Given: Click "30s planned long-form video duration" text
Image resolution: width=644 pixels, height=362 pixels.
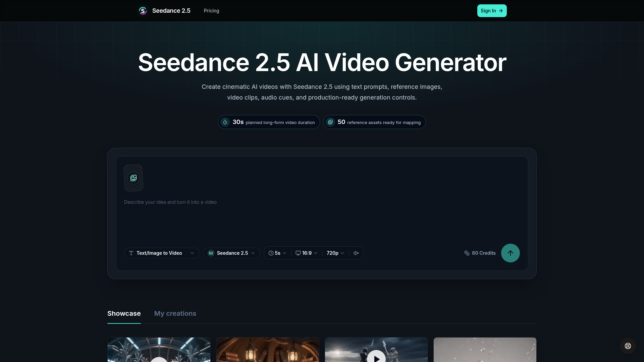Looking at the screenshot, I should pos(274,122).
